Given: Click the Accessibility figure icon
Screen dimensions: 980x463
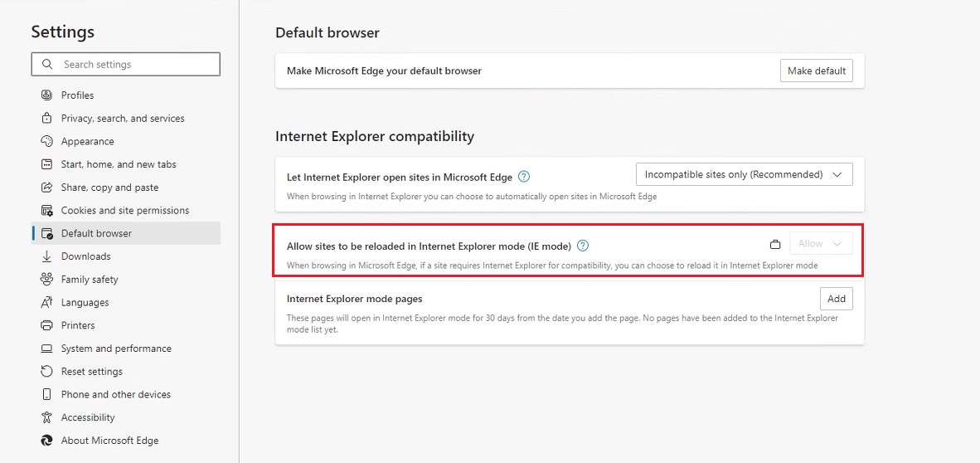Looking at the screenshot, I should point(47,417).
